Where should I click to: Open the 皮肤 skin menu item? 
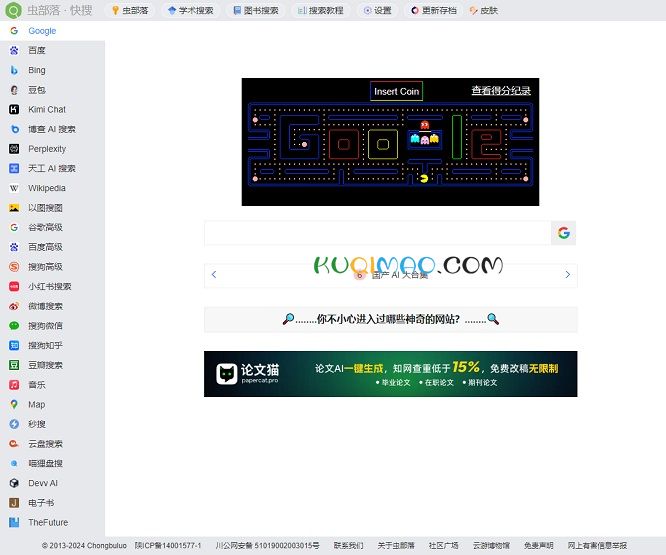coord(484,10)
